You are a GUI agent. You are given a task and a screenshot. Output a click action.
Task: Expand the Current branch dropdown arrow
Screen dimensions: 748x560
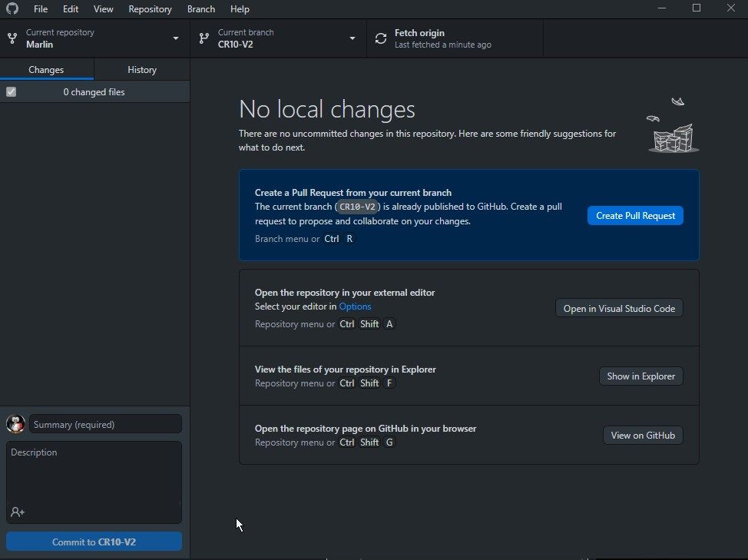click(352, 38)
